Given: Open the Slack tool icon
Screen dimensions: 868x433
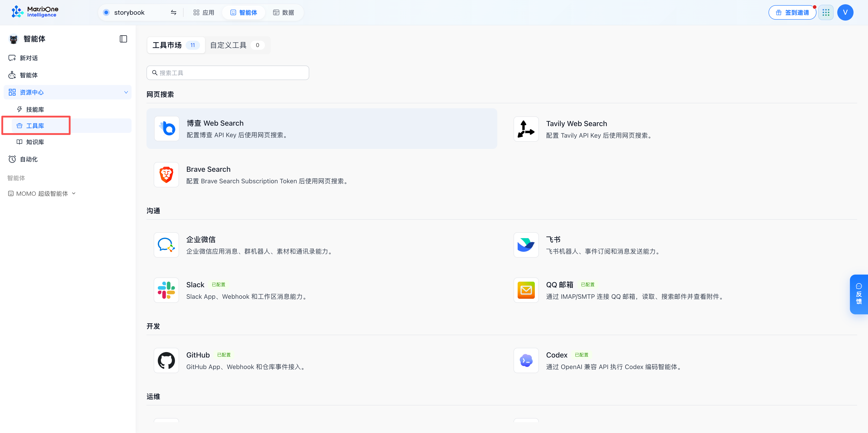Looking at the screenshot, I should (166, 290).
